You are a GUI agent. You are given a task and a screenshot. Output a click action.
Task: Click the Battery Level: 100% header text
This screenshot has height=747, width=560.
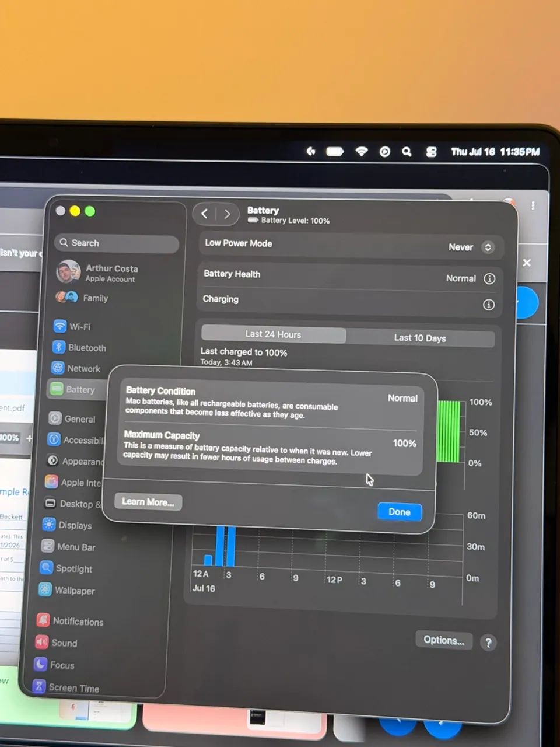[x=295, y=221]
